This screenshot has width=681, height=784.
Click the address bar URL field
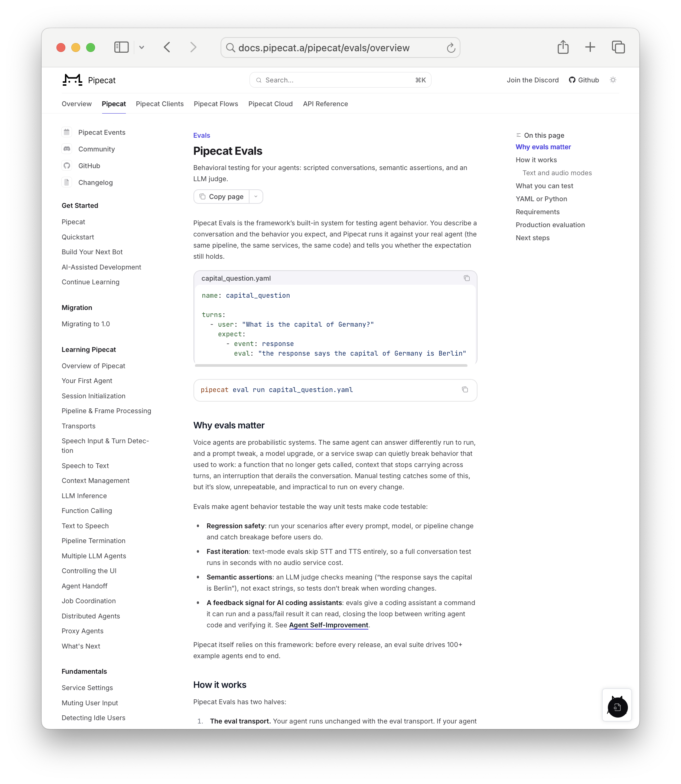click(x=340, y=48)
